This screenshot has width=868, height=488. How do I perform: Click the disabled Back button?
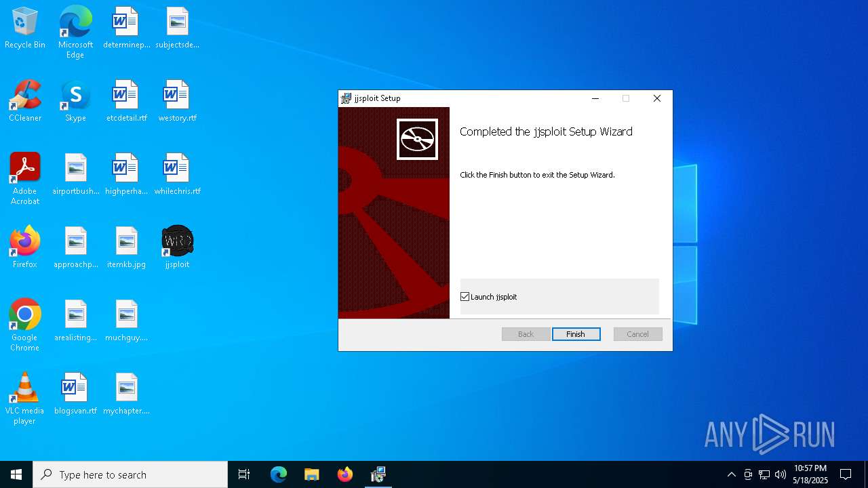point(526,334)
